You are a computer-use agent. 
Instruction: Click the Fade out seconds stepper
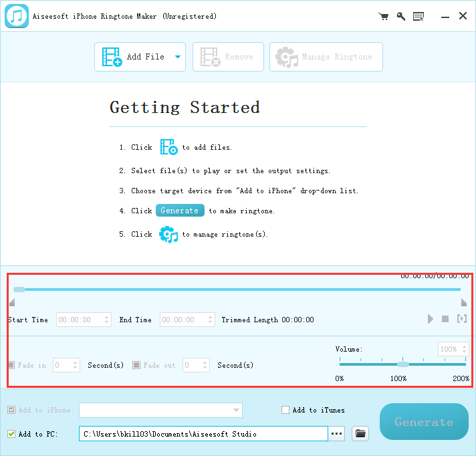click(x=205, y=365)
